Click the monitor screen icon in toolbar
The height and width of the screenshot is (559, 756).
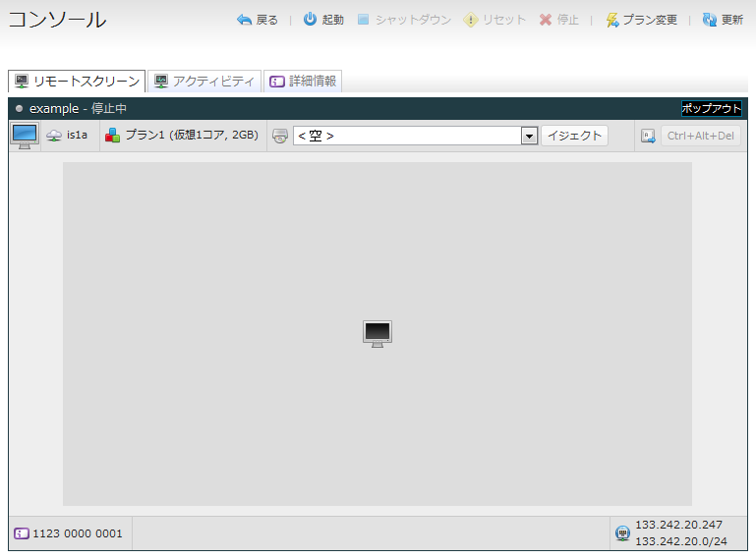(x=25, y=136)
